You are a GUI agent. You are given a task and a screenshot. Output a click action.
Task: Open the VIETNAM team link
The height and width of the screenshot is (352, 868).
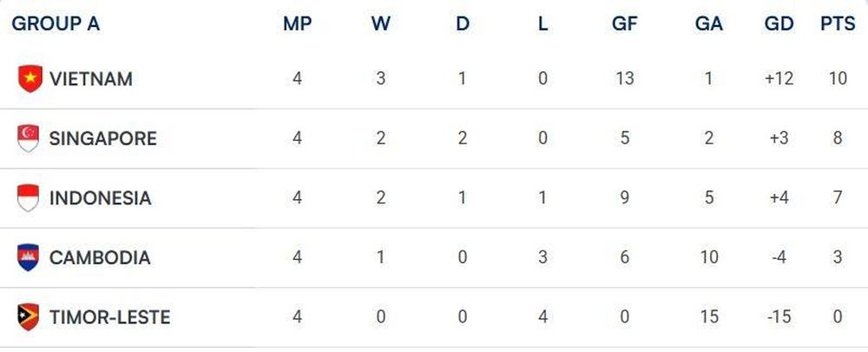[91, 79]
